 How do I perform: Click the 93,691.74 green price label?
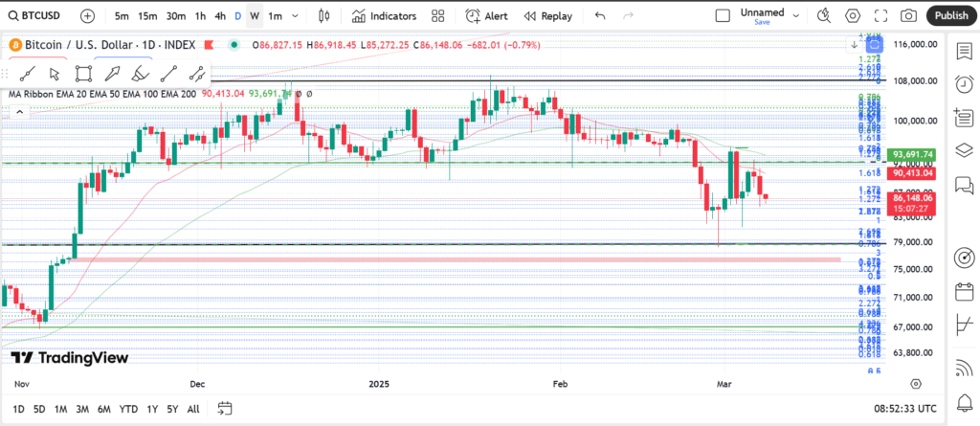pyautogui.click(x=913, y=154)
